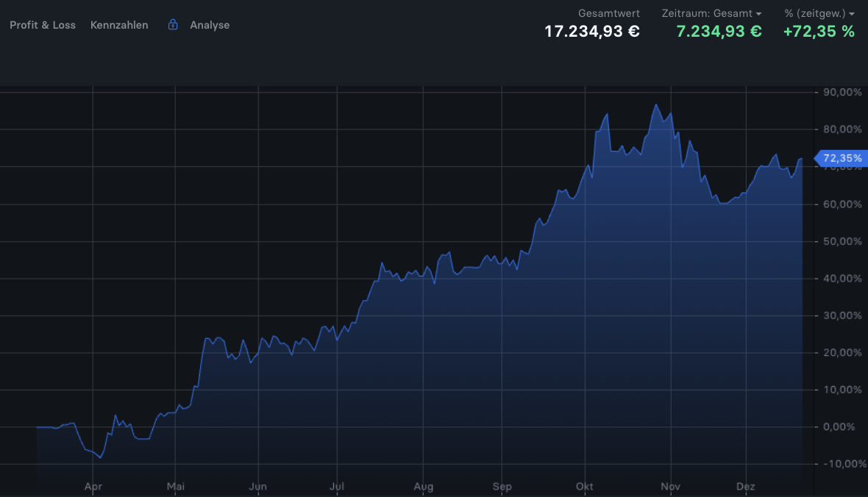
Task: Click the lock icon beside Analyse
Action: point(173,25)
